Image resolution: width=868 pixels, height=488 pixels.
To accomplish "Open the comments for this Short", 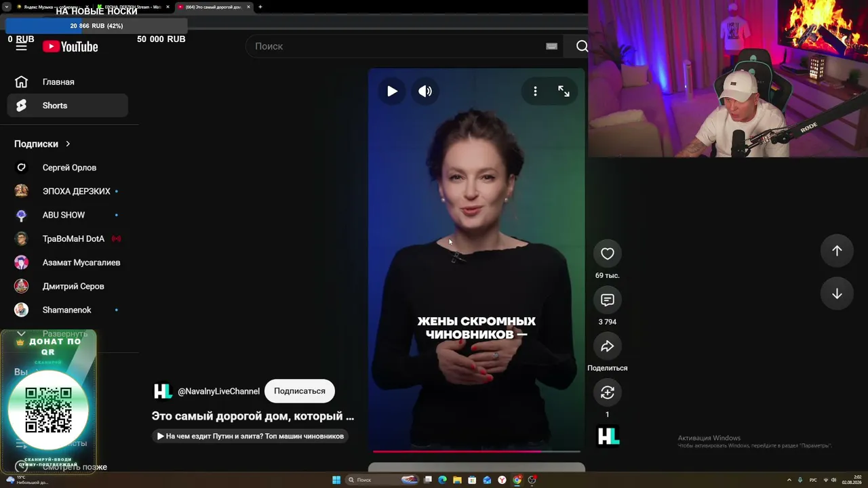I will [x=608, y=300].
